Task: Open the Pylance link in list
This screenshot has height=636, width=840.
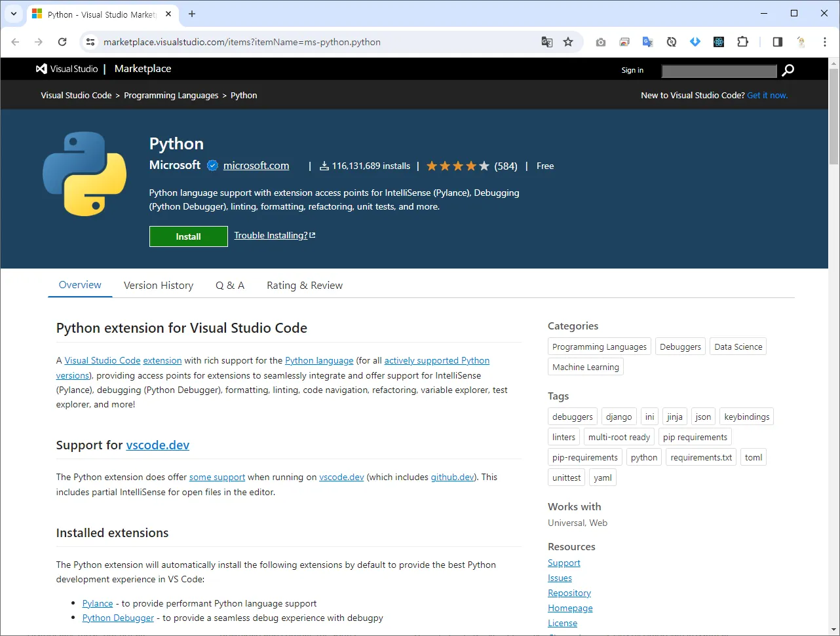Action: point(98,603)
